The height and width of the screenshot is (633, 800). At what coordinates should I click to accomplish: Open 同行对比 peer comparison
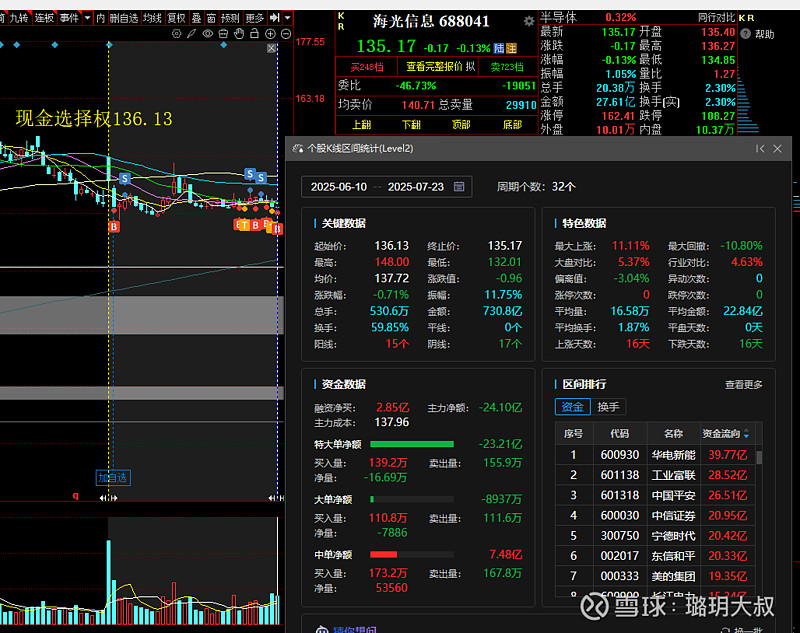coord(716,18)
